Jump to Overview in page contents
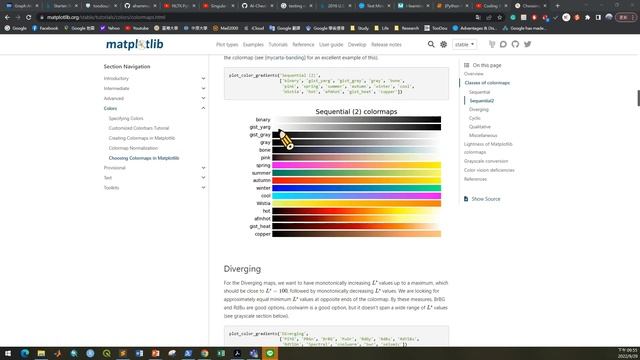640x360 pixels. (x=473, y=74)
